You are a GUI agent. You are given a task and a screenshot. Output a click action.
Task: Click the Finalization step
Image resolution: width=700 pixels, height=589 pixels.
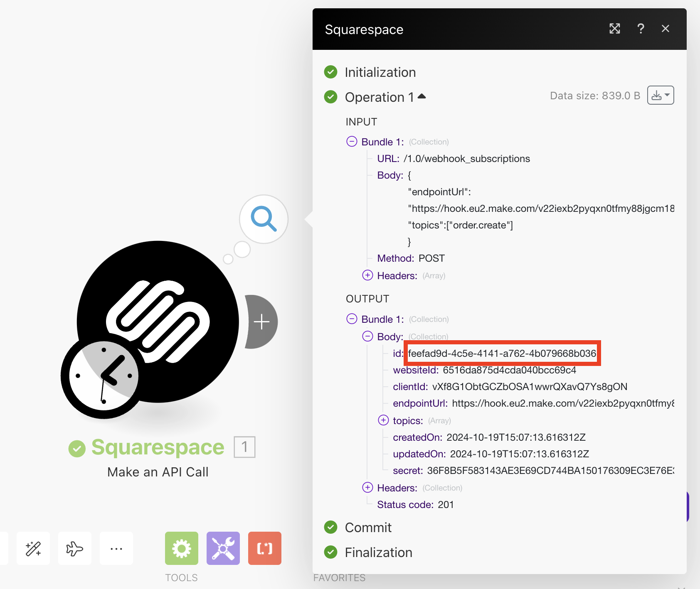[x=378, y=552]
